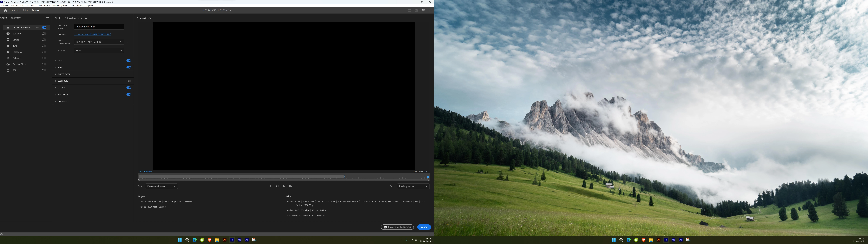Viewport: 868px width, 244px height.
Task: Step back one frame in preview
Action: [277, 186]
